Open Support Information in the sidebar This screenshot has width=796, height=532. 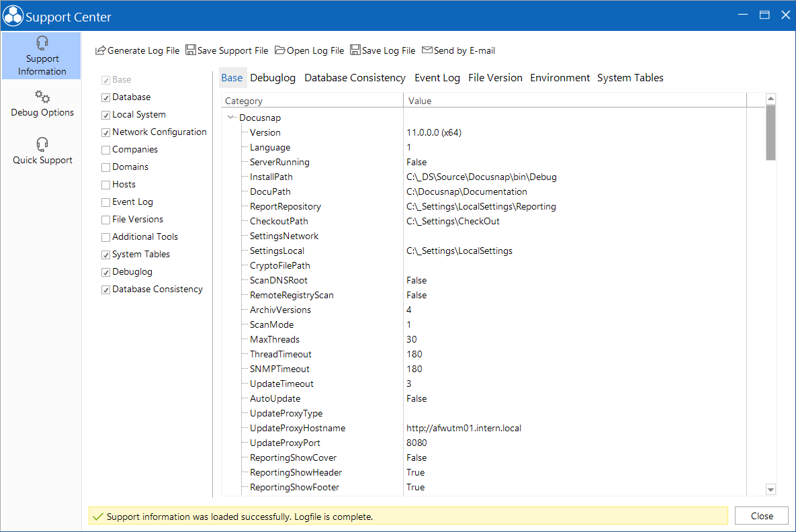click(42, 56)
